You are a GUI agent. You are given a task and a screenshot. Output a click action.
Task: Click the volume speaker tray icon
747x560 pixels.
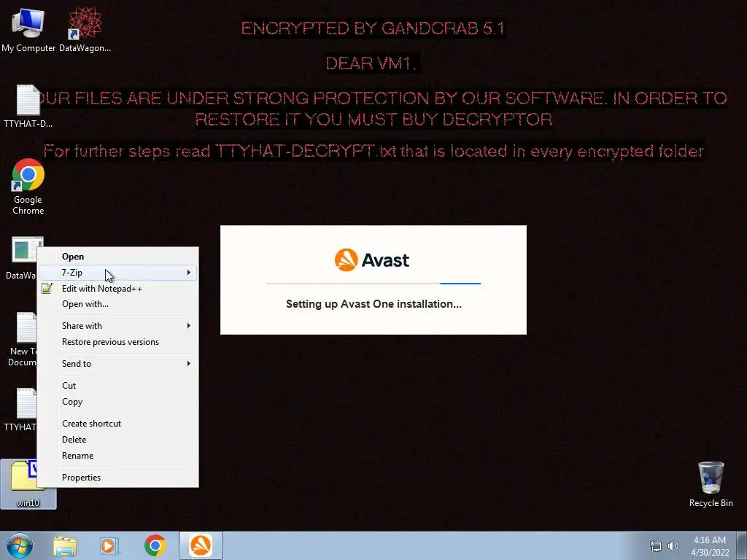(x=673, y=546)
